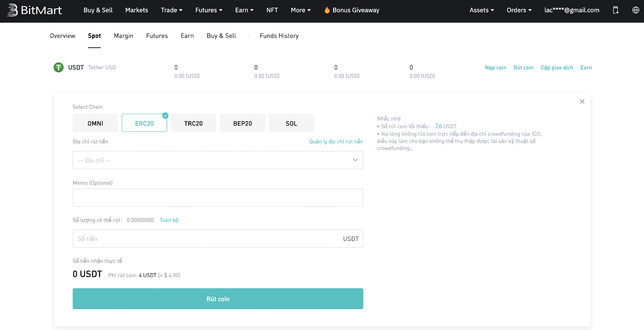Select the OMNI chain
This screenshot has height=330, width=644.
95,123
